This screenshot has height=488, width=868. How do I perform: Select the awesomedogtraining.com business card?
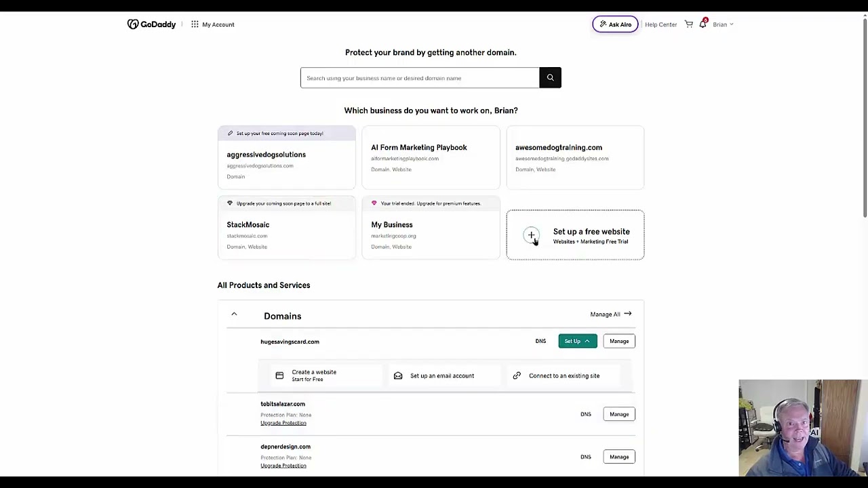click(575, 157)
